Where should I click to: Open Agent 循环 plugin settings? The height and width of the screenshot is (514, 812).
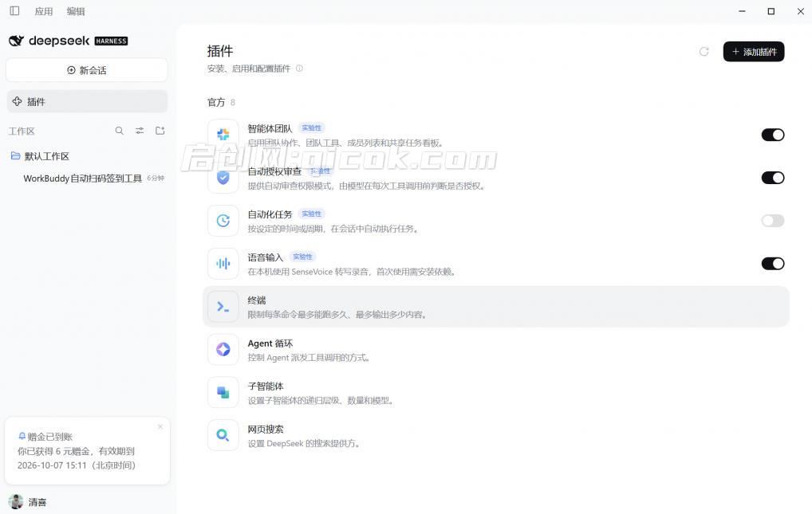coord(495,349)
